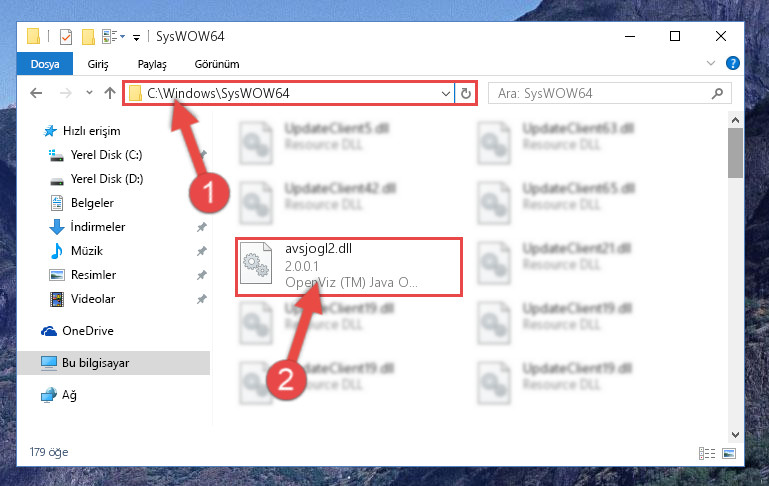769x486 pixels.
Task: Open recent locations dropdown arrow
Action: tap(89, 93)
